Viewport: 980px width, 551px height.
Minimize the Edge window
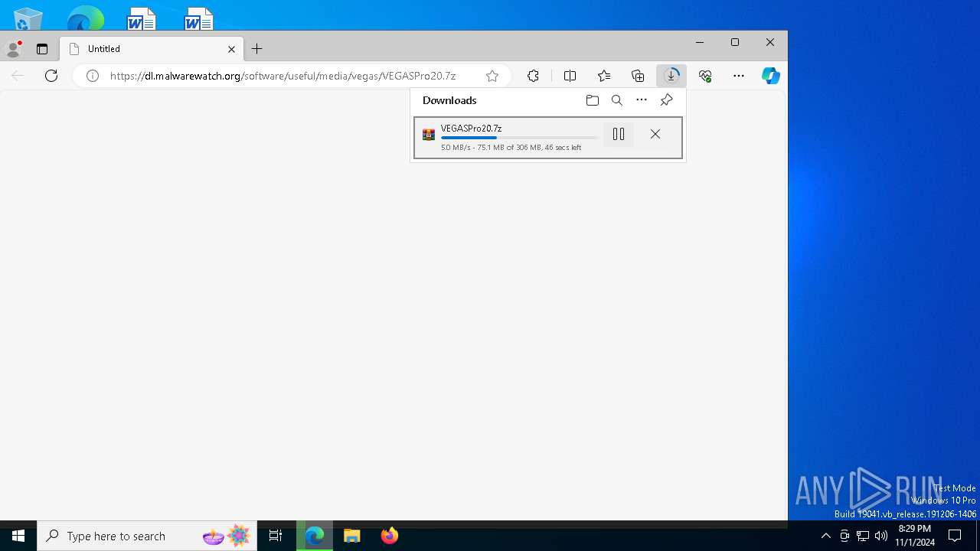click(700, 42)
